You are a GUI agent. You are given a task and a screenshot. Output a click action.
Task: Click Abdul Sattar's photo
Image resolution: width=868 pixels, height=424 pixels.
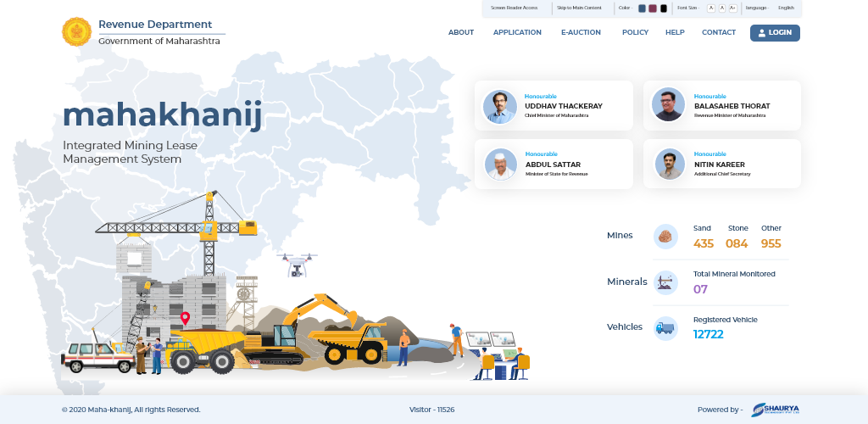click(x=500, y=165)
